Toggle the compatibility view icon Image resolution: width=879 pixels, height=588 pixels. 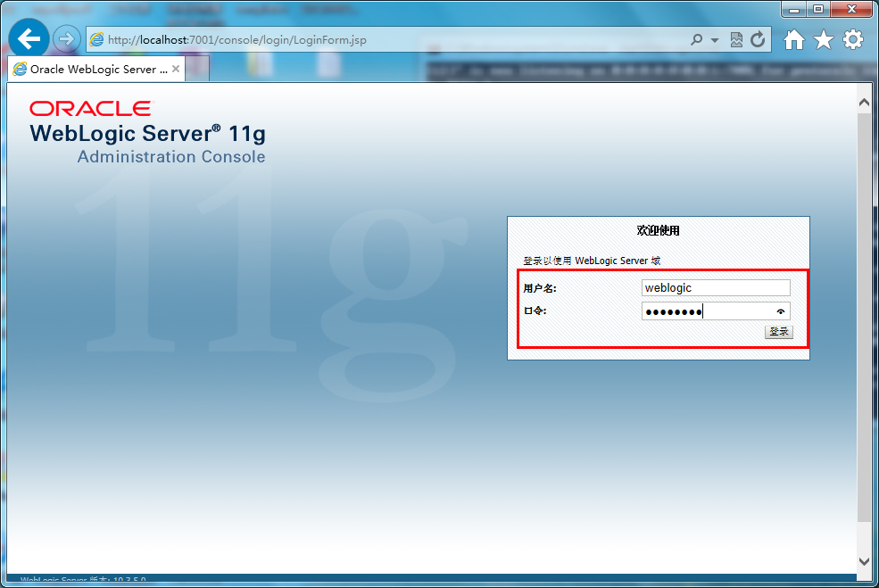pos(736,40)
